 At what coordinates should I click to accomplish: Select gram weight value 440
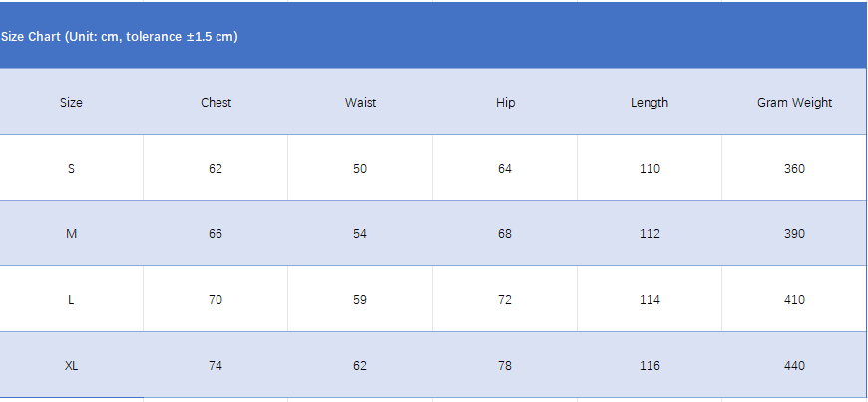(x=794, y=366)
